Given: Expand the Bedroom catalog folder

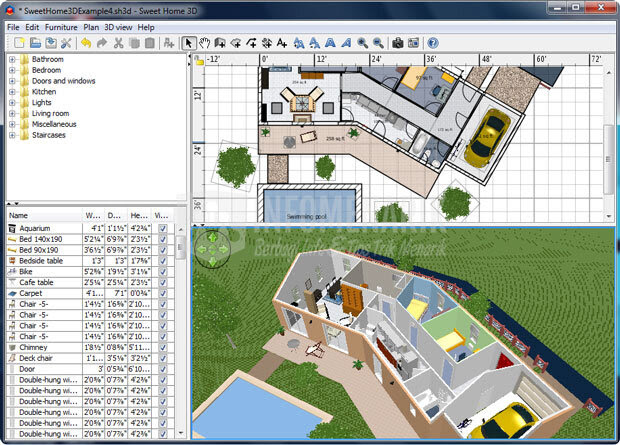Looking at the screenshot, I should point(12,70).
